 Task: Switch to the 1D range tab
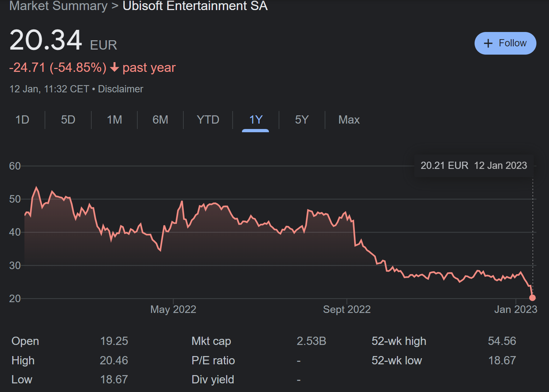click(22, 120)
